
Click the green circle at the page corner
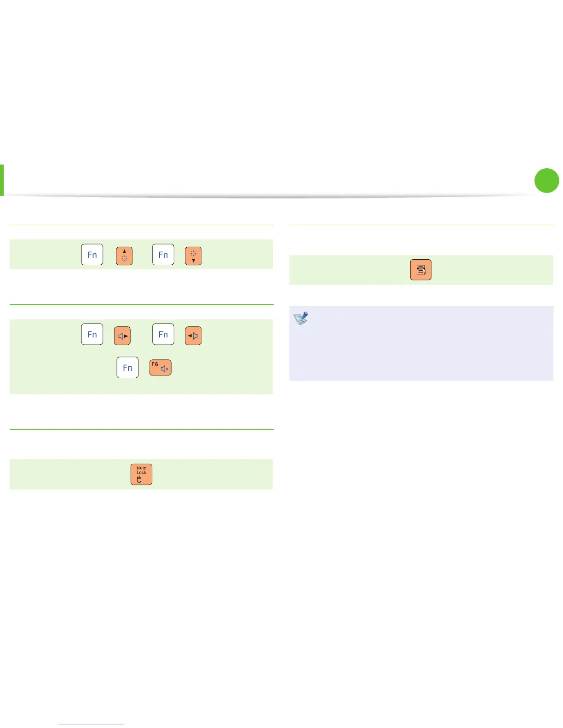546,181
